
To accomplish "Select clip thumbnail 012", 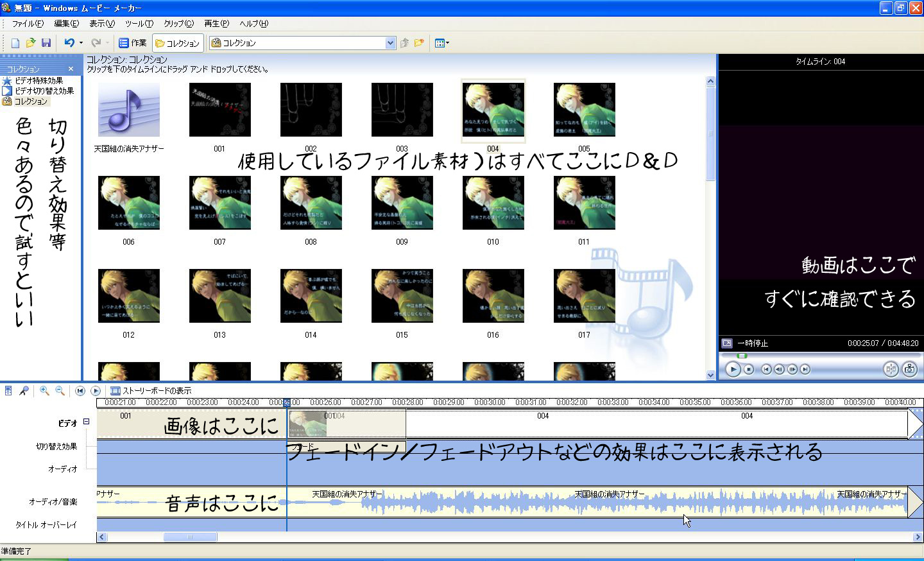I will click(x=128, y=296).
